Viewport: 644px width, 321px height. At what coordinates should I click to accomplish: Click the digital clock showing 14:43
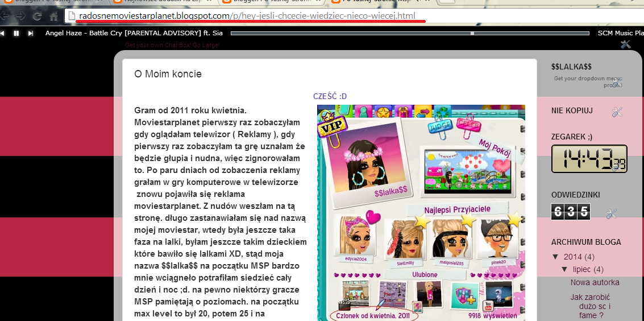pyautogui.click(x=589, y=159)
